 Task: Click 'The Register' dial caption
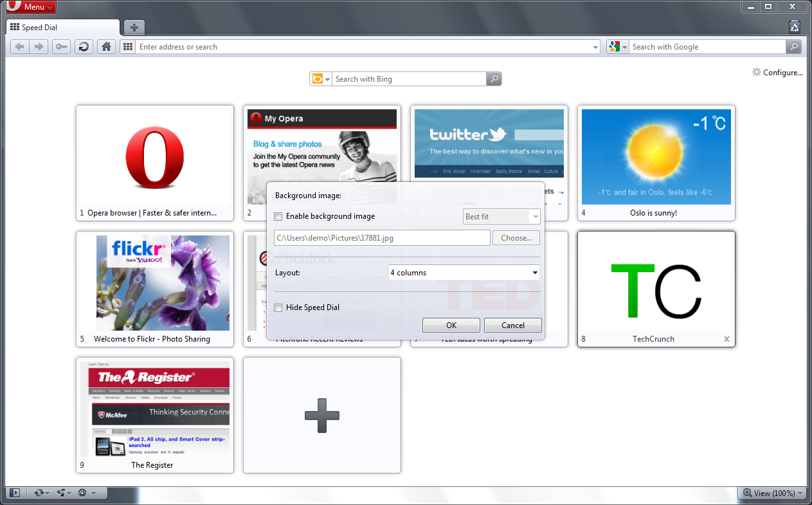point(152,465)
